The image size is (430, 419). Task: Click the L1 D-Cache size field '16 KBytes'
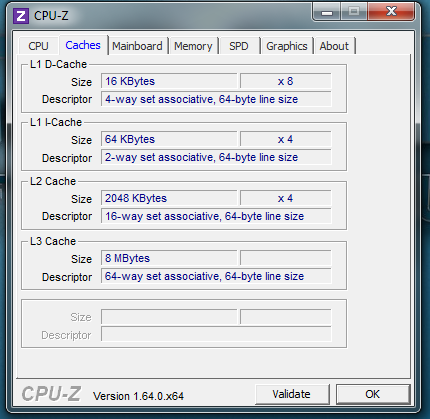[x=169, y=81]
